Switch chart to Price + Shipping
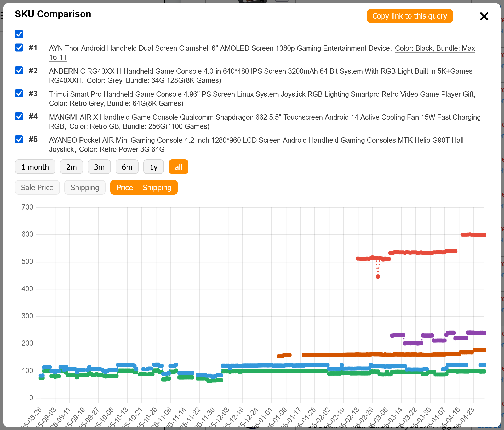The image size is (504, 430). [x=144, y=188]
